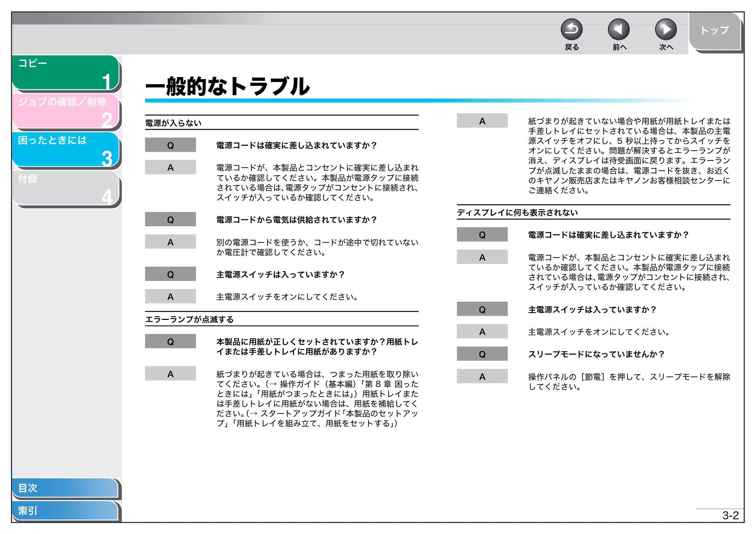
Task: Click question 本製品に用紙が正しくセットされていますか？
Action: (317, 347)
